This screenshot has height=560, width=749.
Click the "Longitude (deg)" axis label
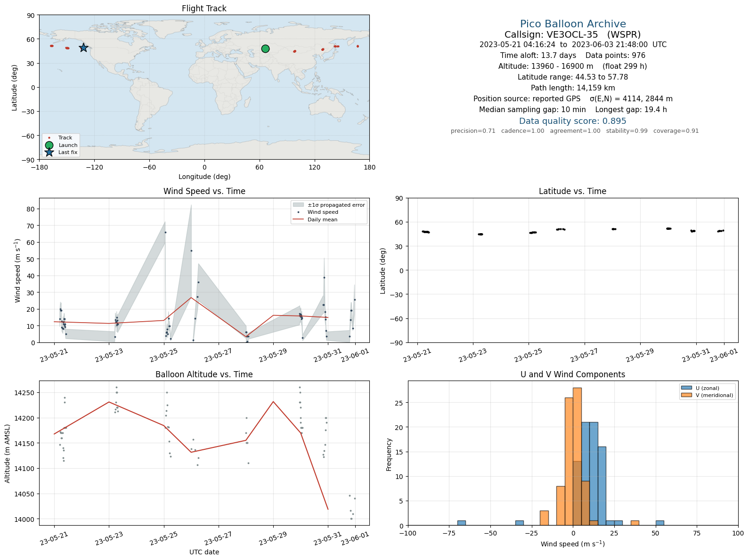coord(204,177)
